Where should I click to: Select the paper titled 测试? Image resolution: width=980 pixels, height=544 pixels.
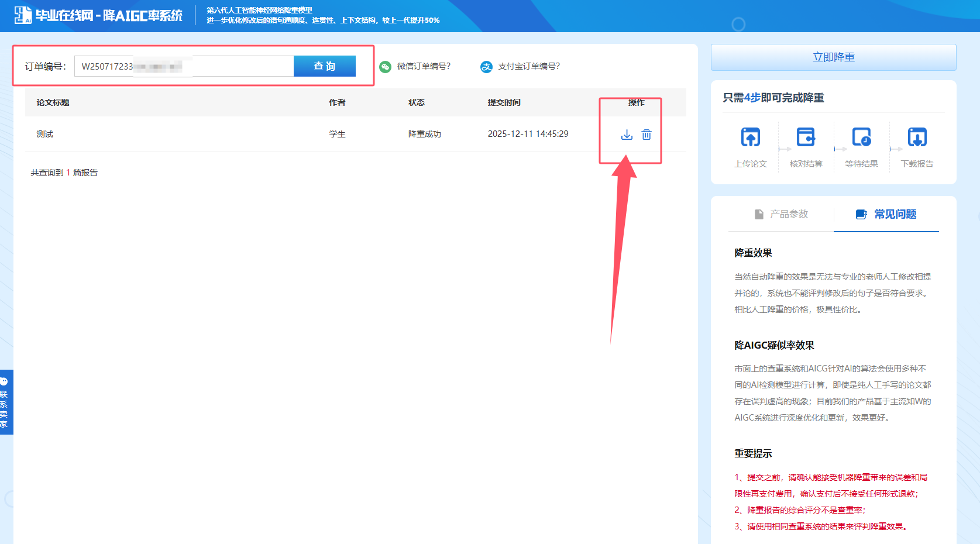(44, 134)
